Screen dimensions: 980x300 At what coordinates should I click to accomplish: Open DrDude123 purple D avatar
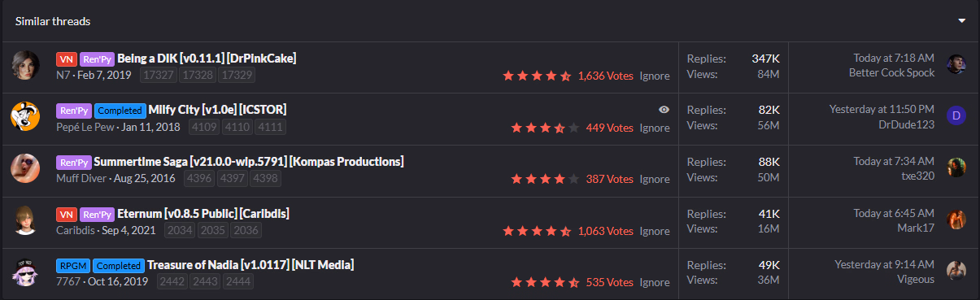point(956,116)
